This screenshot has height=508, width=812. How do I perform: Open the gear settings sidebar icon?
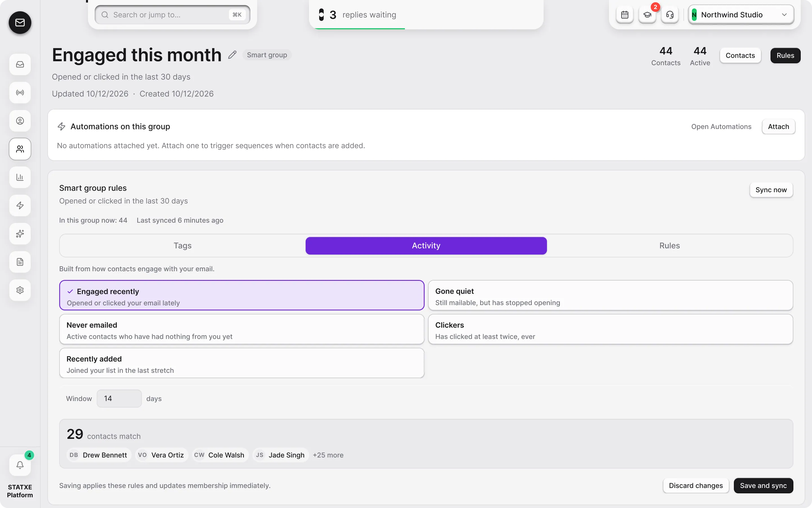(x=20, y=290)
